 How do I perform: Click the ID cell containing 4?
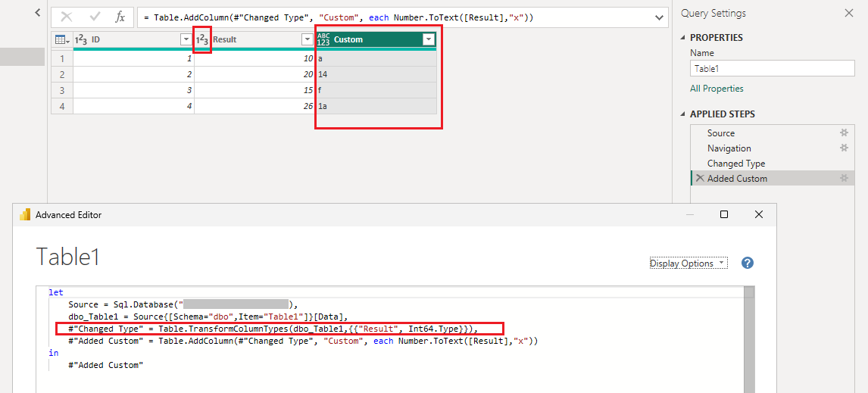(133, 106)
